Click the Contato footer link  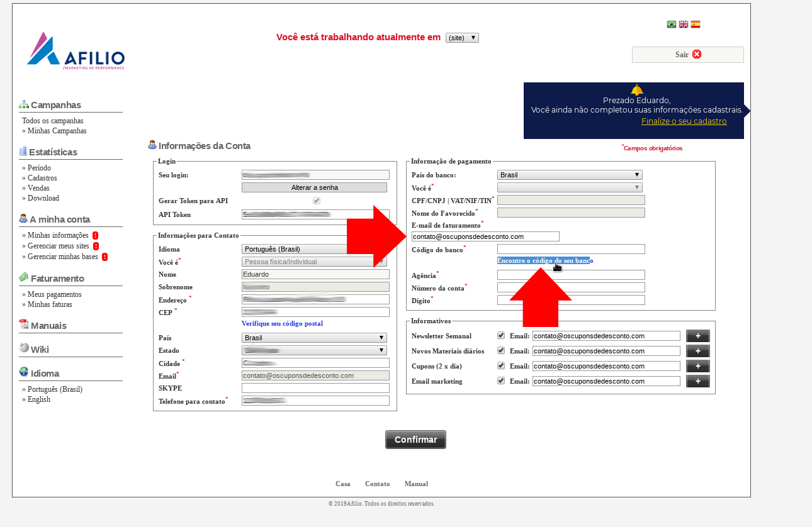coord(378,484)
